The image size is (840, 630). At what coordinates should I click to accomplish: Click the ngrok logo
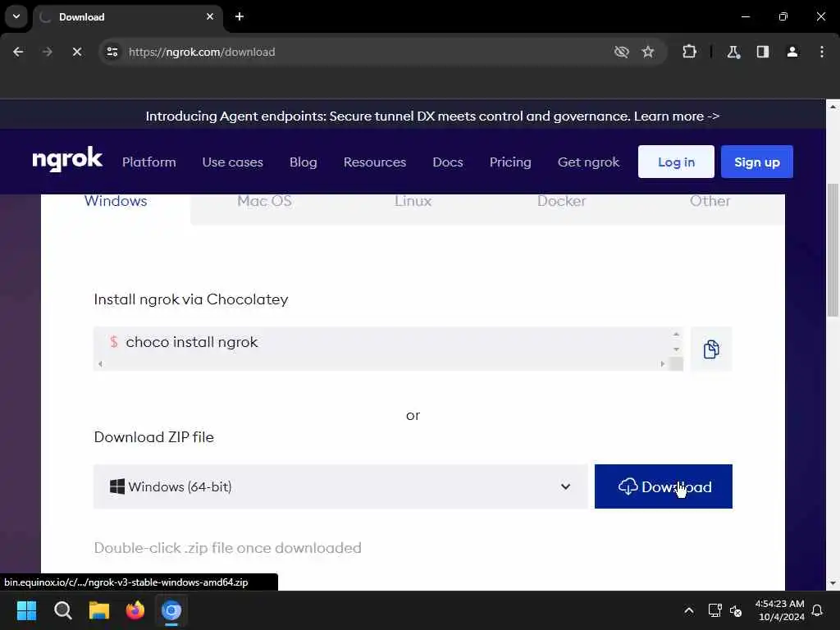coord(67,159)
